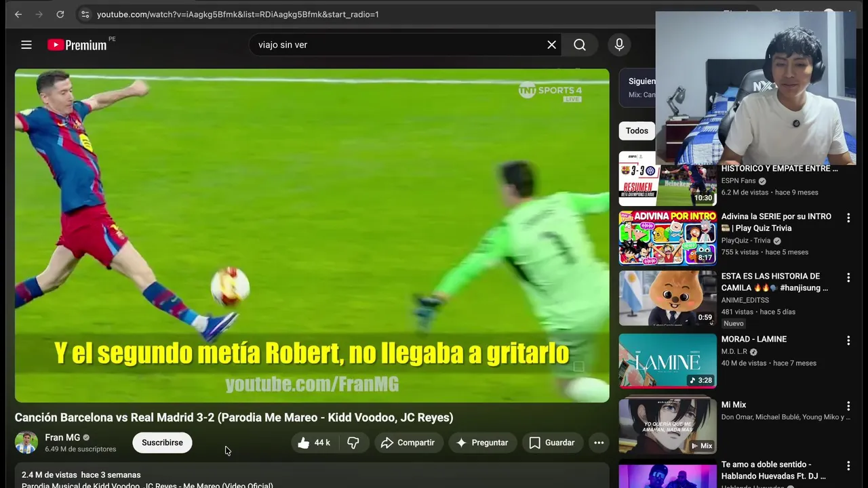
Task: Focus the browser address bar URL
Action: (x=237, y=14)
